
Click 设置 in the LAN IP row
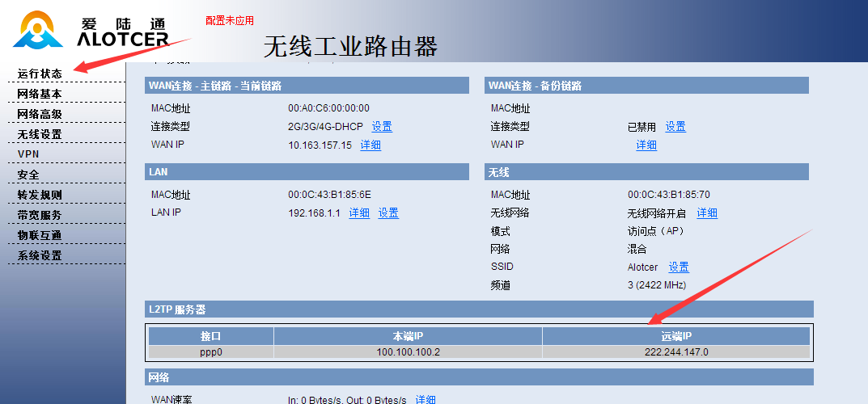coord(388,213)
